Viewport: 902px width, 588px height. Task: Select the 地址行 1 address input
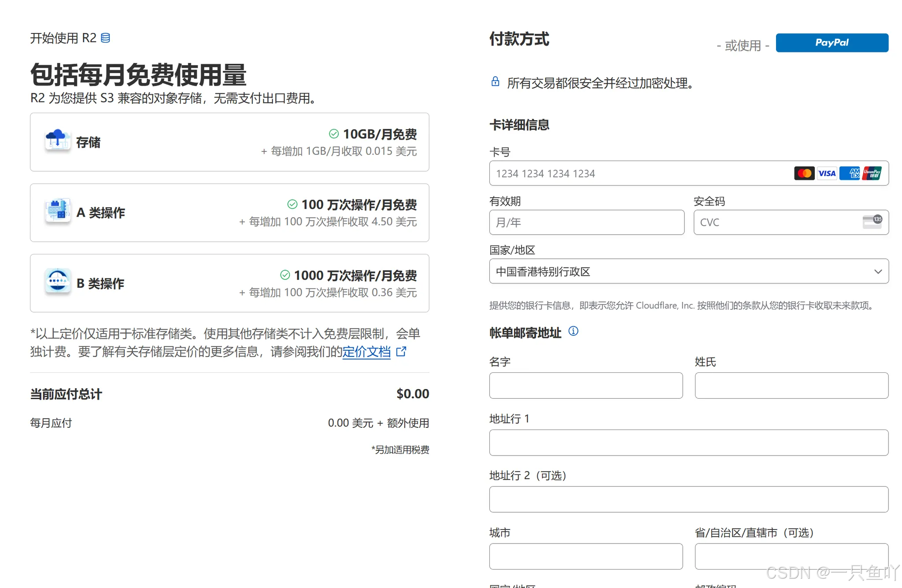(x=688, y=442)
